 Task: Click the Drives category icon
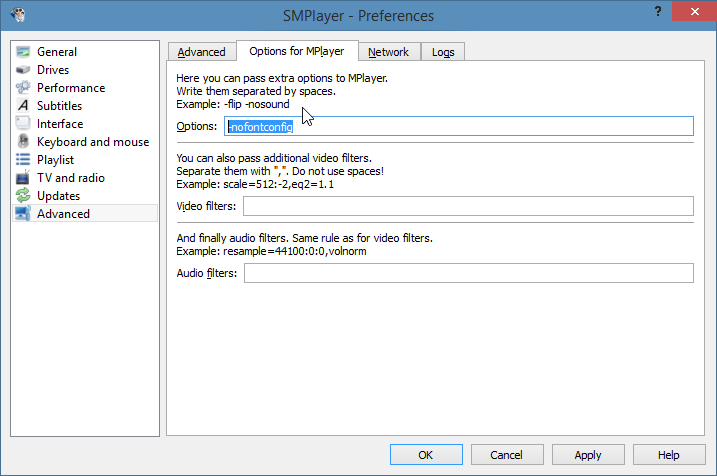[x=23, y=70]
